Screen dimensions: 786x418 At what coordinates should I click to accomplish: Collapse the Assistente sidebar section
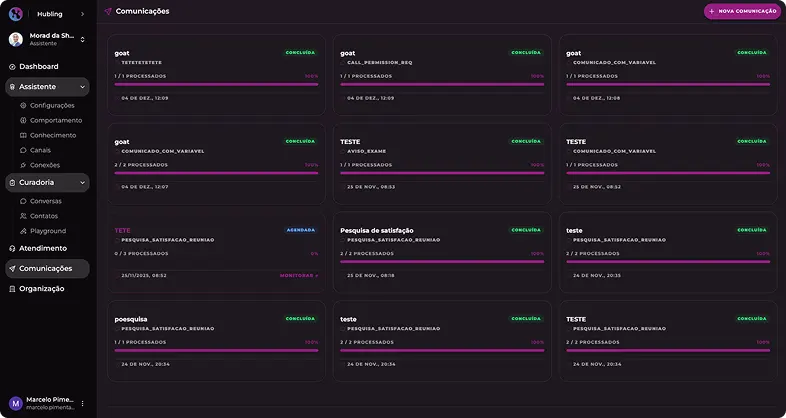82,87
